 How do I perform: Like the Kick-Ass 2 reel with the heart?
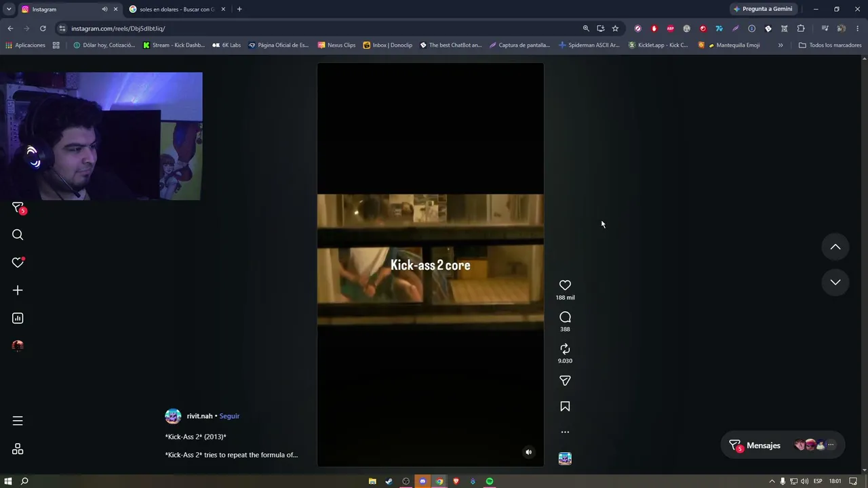[565, 285]
